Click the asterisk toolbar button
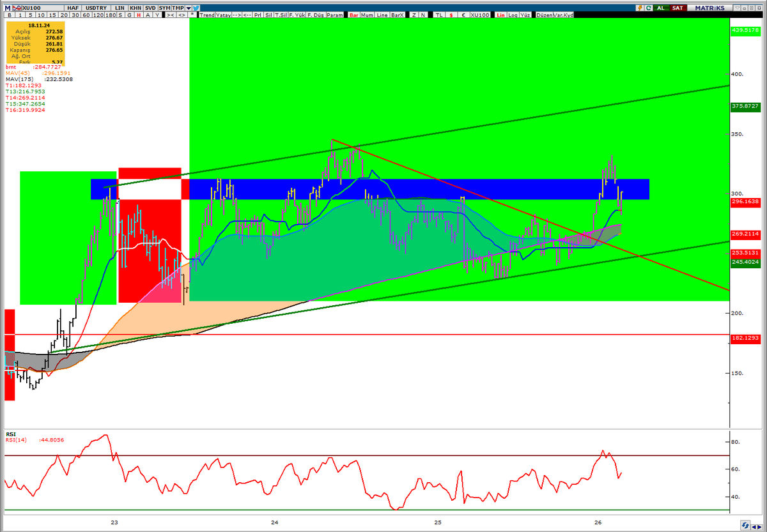 pyautogui.click(x=192, y=15)
